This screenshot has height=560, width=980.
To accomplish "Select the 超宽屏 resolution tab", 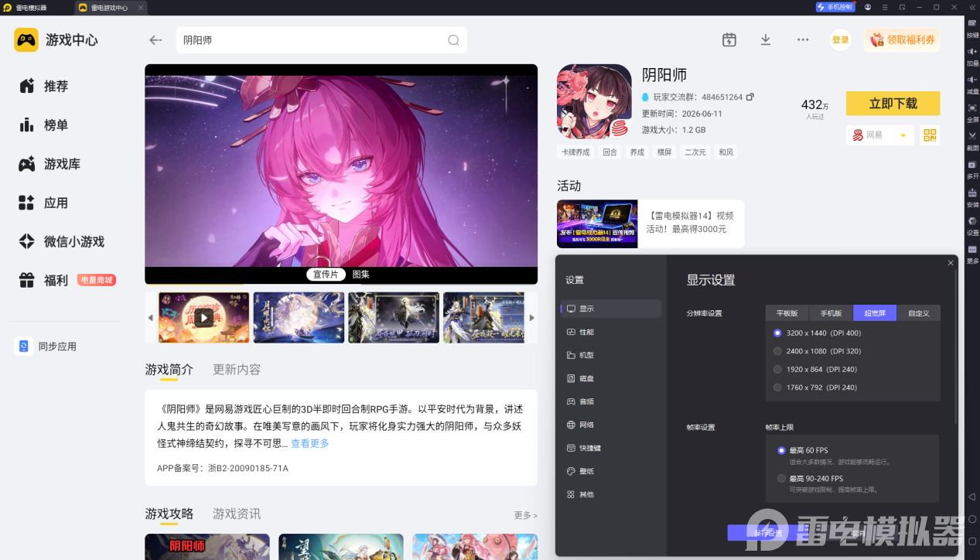I will click(x=875, y=313).
